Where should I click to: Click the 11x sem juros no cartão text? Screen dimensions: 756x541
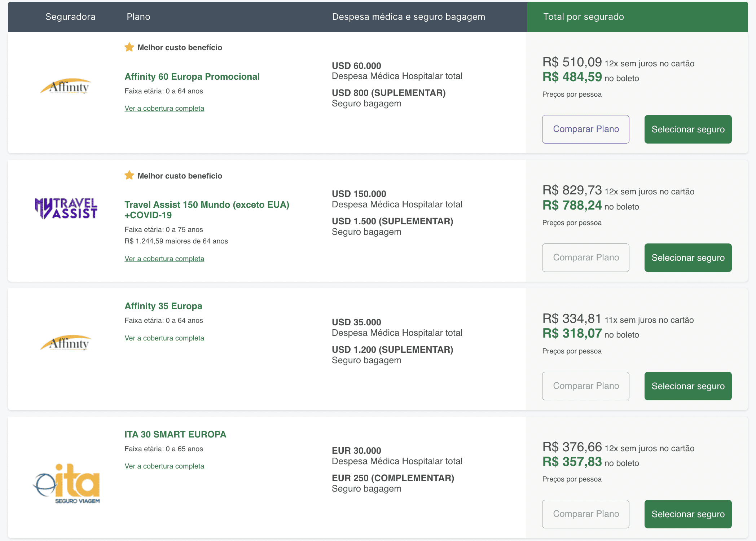(649, 320)
